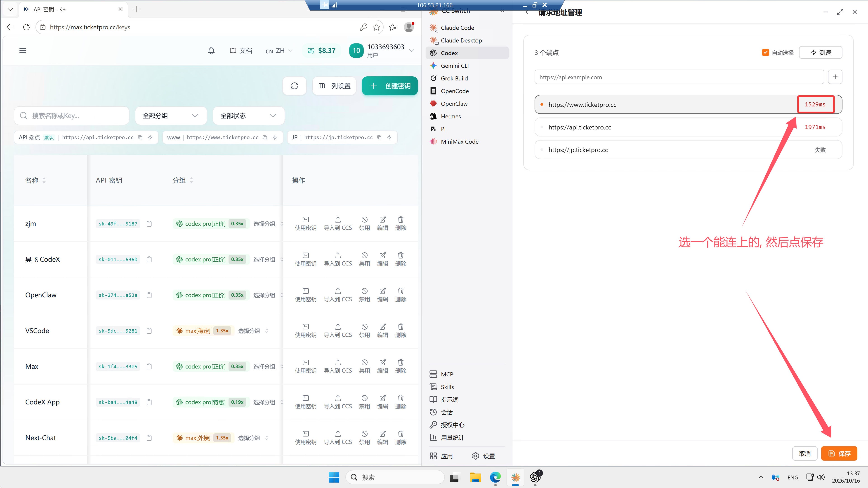Toggle the 自动选择 checkbox
The image size is (868, 488).
(x=765, y=53)
